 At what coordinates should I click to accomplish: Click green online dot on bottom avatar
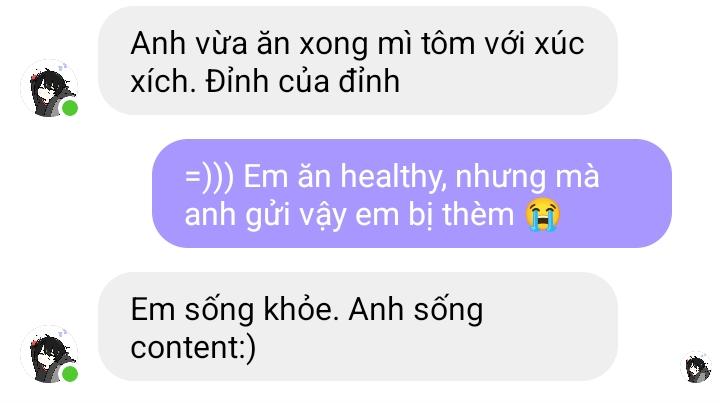coord(70,374)
